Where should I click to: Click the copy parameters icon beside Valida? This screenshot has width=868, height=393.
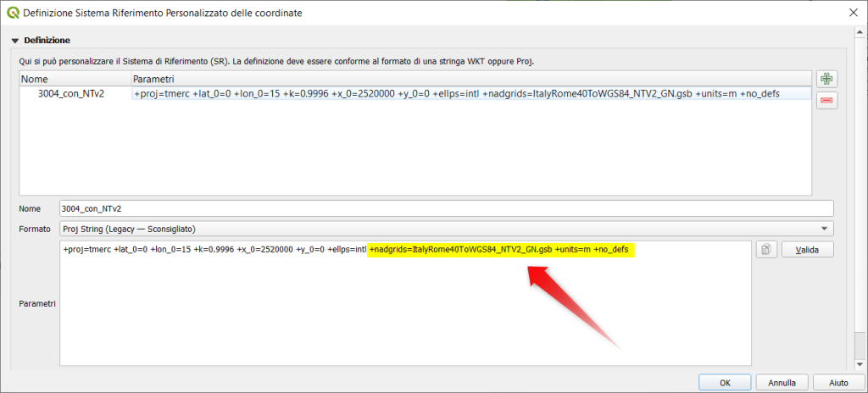click(766, 250)
